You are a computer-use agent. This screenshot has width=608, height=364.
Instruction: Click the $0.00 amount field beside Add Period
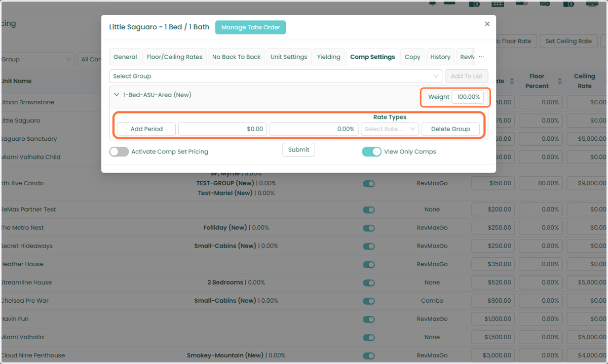tap(222, 129)
